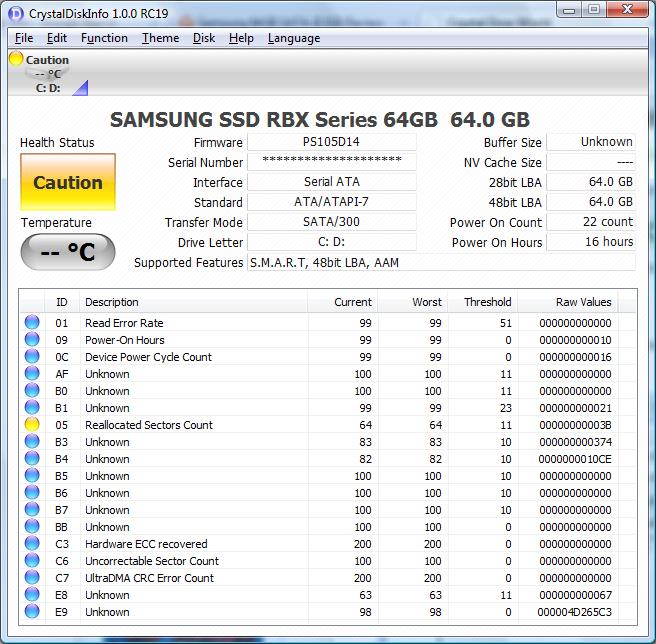Select the UltraDMA CRC Error Count description
This screenshot has height=644, width=656.
pos(149,578)
